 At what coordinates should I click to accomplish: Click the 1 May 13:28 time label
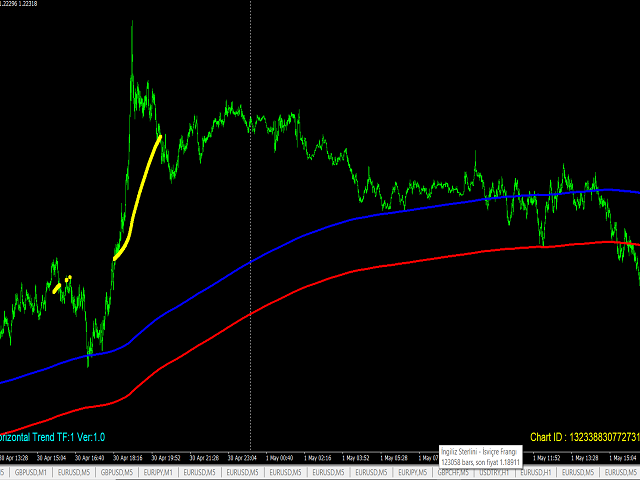pos(585,458)
